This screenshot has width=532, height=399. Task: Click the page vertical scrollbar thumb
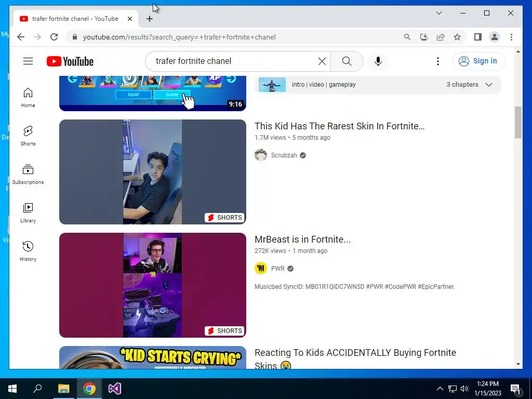(518, 122)
